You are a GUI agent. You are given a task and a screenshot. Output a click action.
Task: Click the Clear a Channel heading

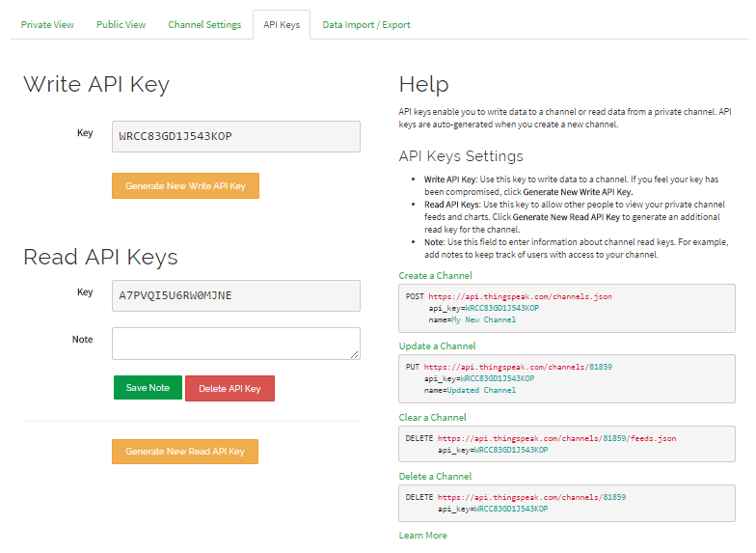pyautogui.click(x=432, y=418)
